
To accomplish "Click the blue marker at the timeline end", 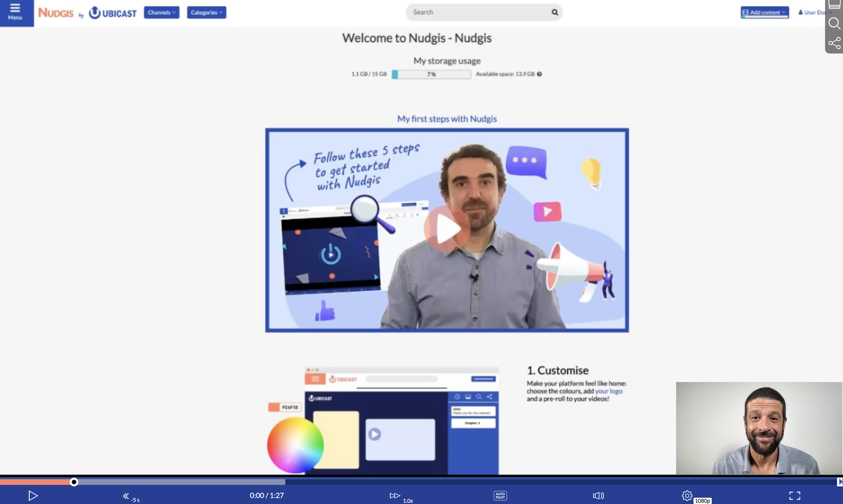I will tap(840, 482).
